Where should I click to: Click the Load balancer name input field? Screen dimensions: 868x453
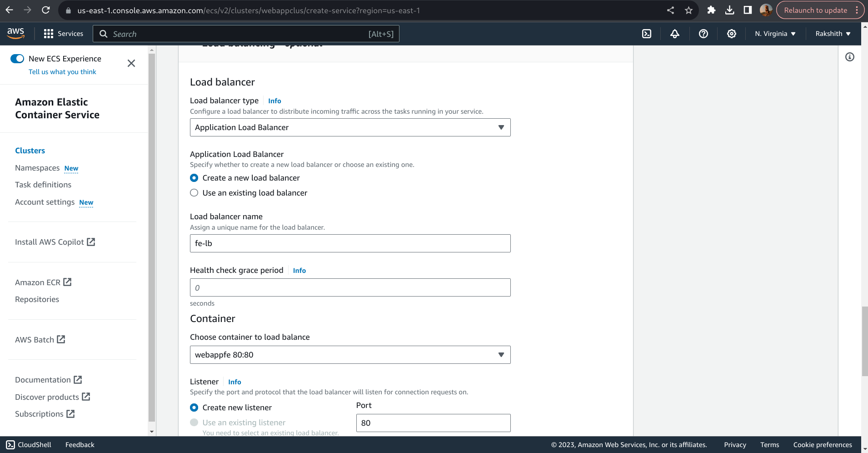point(350,243)
